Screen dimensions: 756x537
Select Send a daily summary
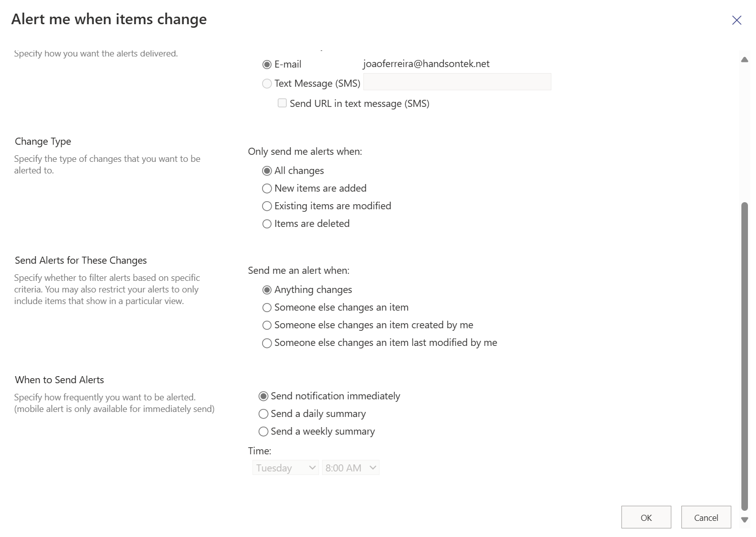click(263, 414)
